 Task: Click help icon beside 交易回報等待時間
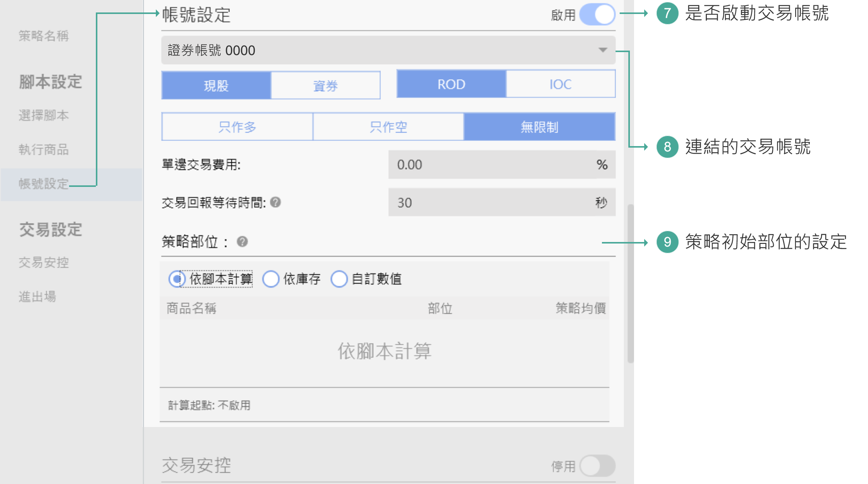tap(275, 202)
